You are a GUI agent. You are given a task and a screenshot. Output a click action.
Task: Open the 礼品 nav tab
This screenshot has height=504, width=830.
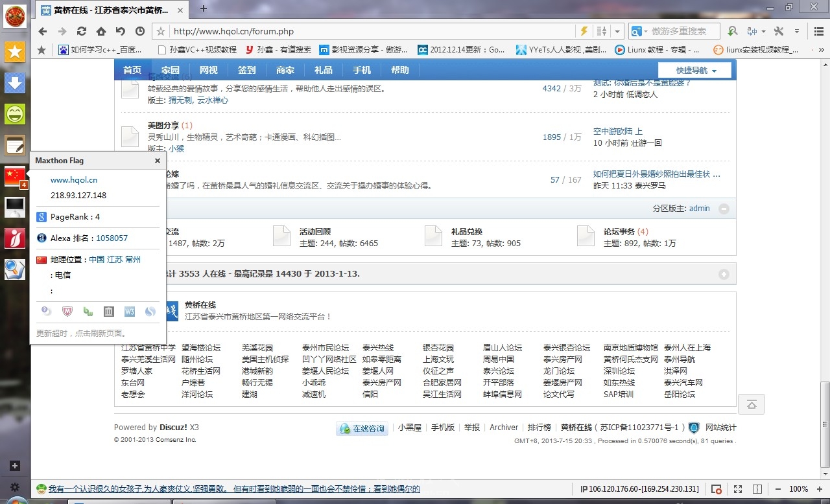[324, 70]
